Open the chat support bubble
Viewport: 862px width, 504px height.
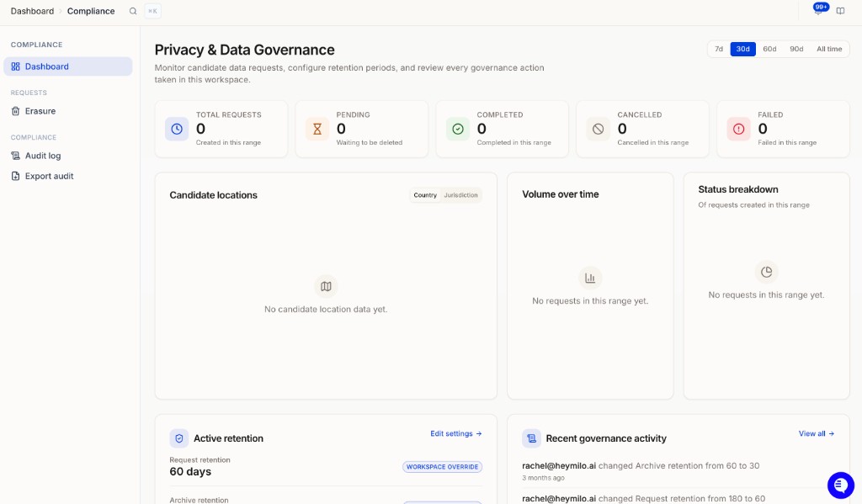[841, 485]
